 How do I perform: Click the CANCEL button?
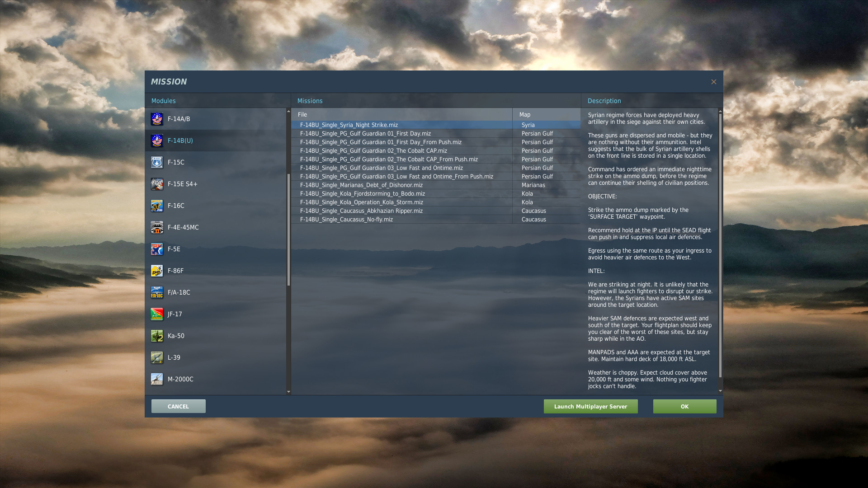tap(178, 406)
